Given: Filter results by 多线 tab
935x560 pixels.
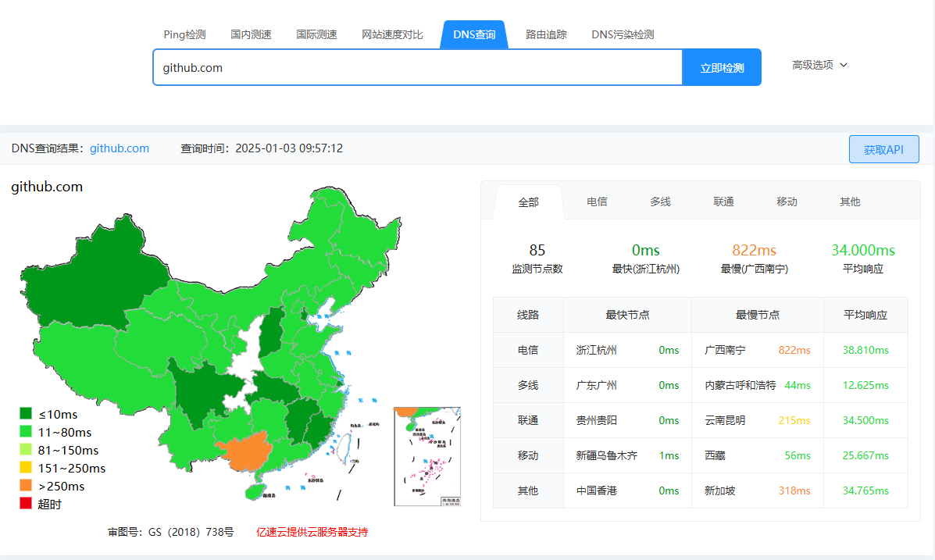Looking at the screenshot, I should pyautogui.click(x=660, y=202).
